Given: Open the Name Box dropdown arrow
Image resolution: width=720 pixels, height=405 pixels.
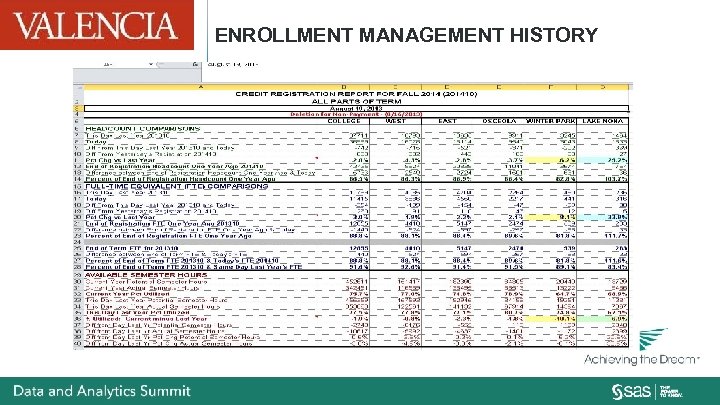Looking at the screenshot, I should 151,65.
